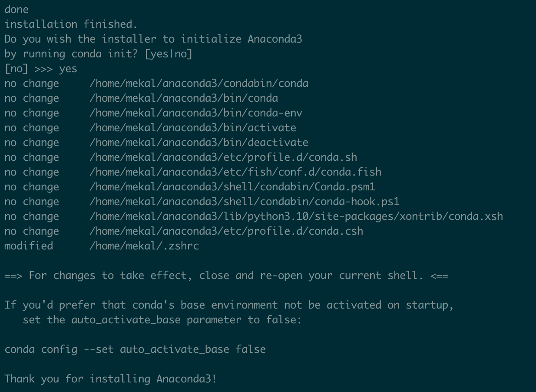This screenshot has width=536, height=392.
Task: Click the "re-open your current shell" notice line
Action: [226, 276]
